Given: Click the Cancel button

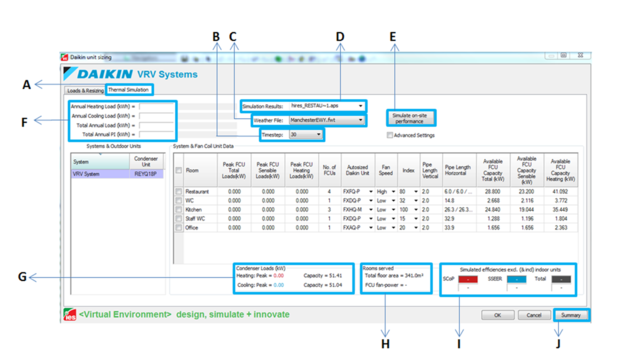Looking at the screenshot, I should pos(534,315).
